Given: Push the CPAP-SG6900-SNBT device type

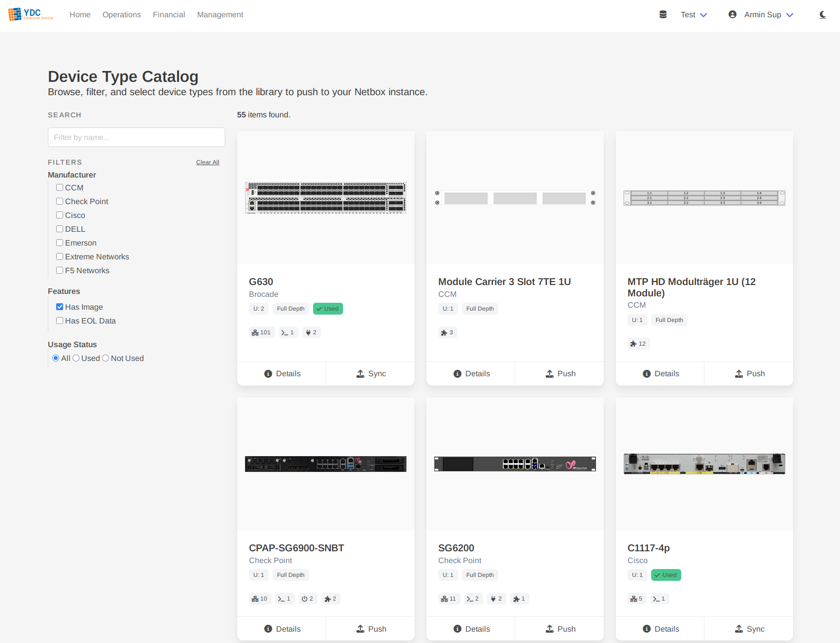Looking at the screenshot, I should coord(370,629).
